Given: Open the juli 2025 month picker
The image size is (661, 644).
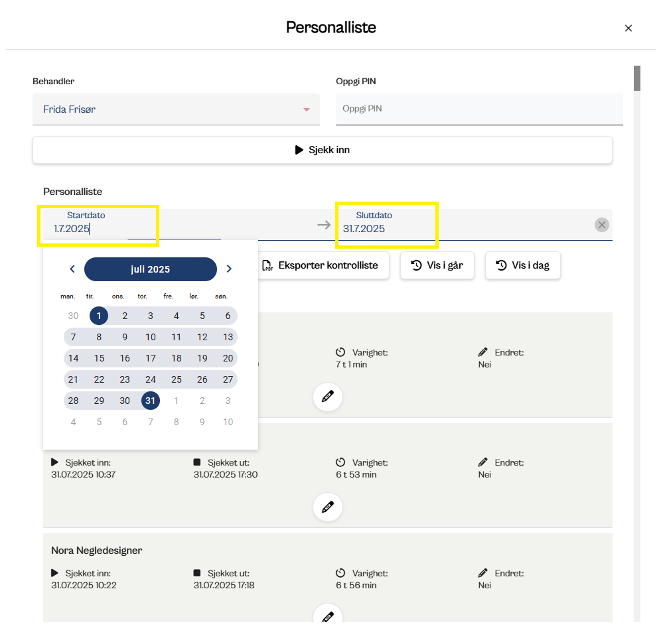Looking at the screenshot, I should point(151,269).
